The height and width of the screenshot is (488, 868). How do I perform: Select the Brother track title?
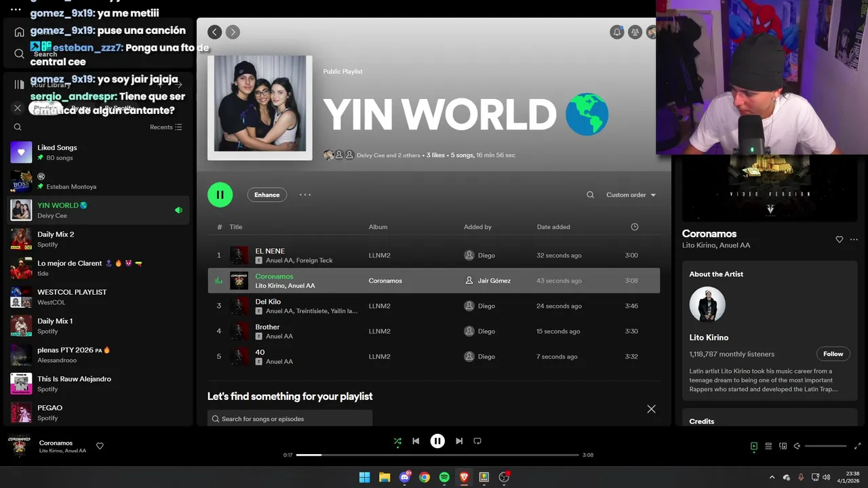tap(268, 327)
